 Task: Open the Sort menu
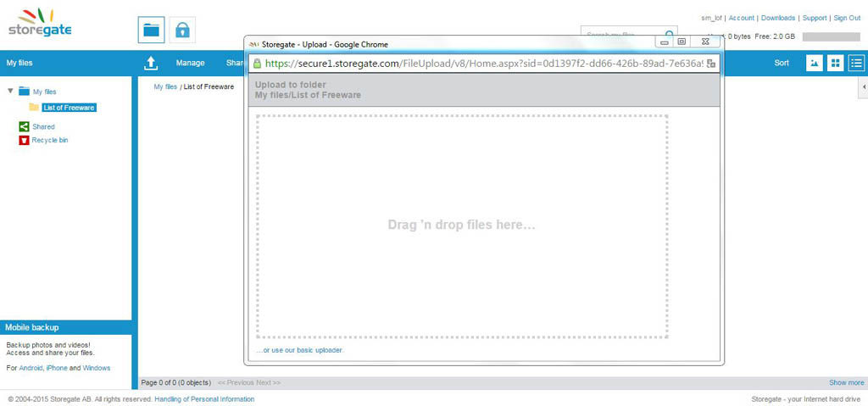pos(782,63)
